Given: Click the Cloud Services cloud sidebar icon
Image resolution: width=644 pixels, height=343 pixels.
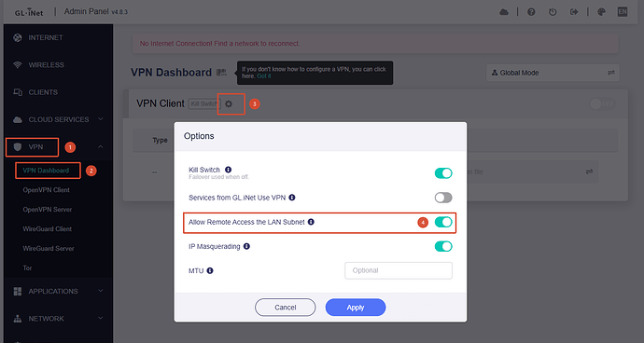Looking at the screenshot, I should [x=17, y=120].
